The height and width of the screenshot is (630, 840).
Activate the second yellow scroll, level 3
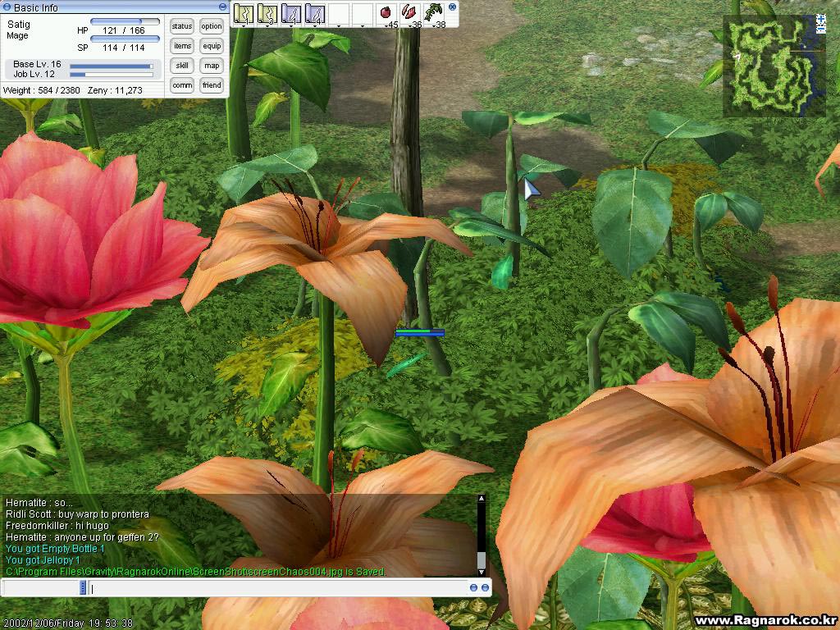pos(267,13)
